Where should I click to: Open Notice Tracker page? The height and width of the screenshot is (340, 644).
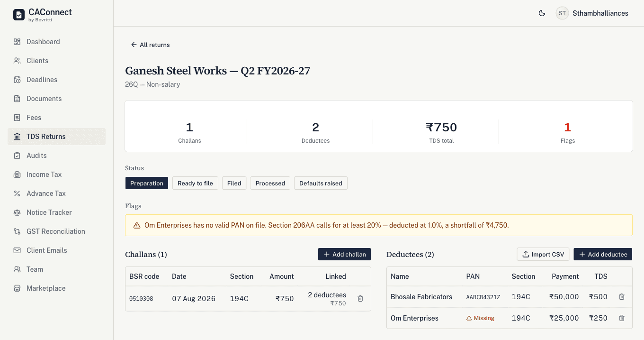[56, 212]
